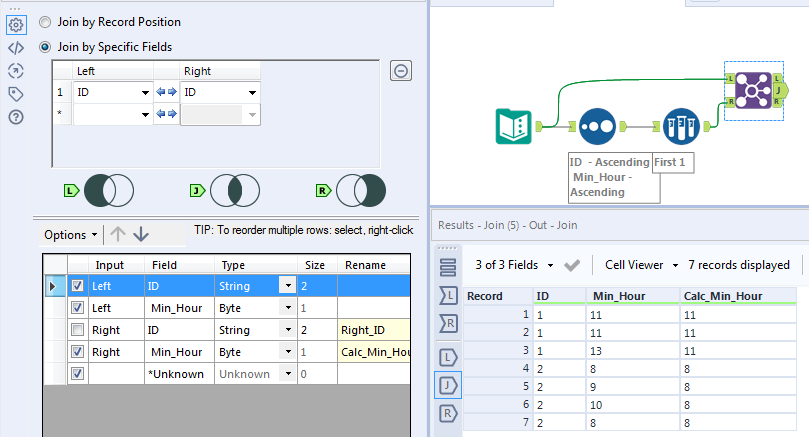The image size is (809, 437).
Task: Open the XML view code icon
Action: point(16,48)
